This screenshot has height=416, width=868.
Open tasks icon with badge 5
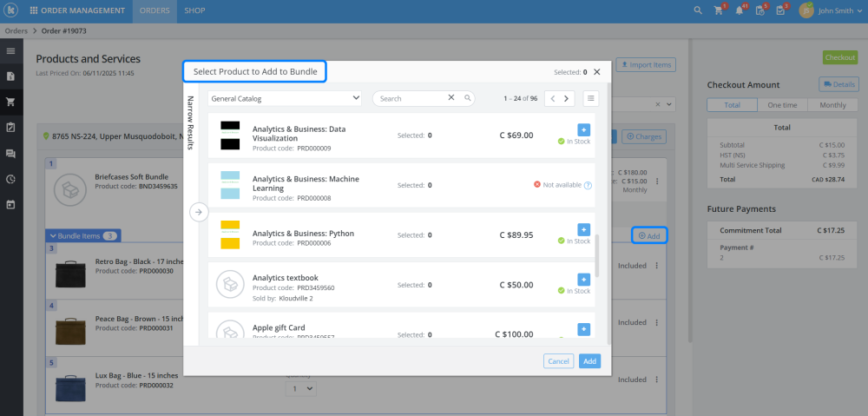[x=760, y=10]
